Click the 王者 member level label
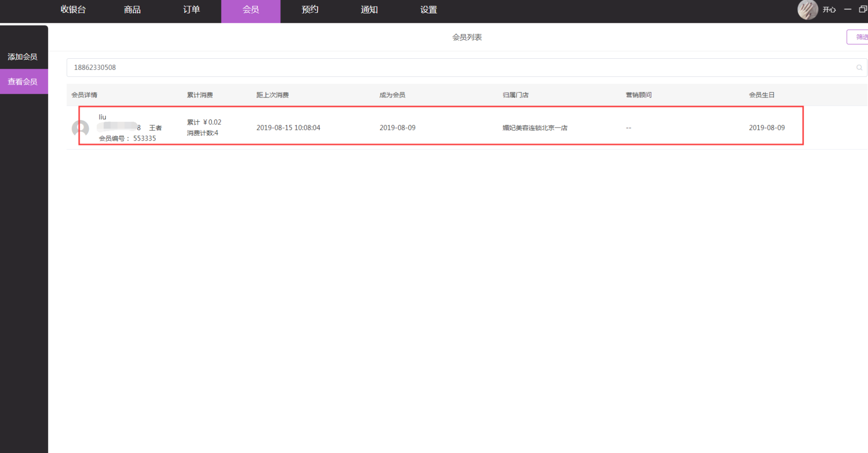 tap(155, 128)
